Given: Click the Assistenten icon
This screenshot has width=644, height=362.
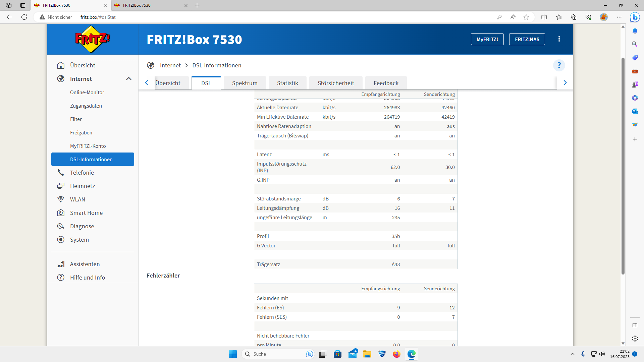Looking at the screenshot, I should [x=61, y=264].
